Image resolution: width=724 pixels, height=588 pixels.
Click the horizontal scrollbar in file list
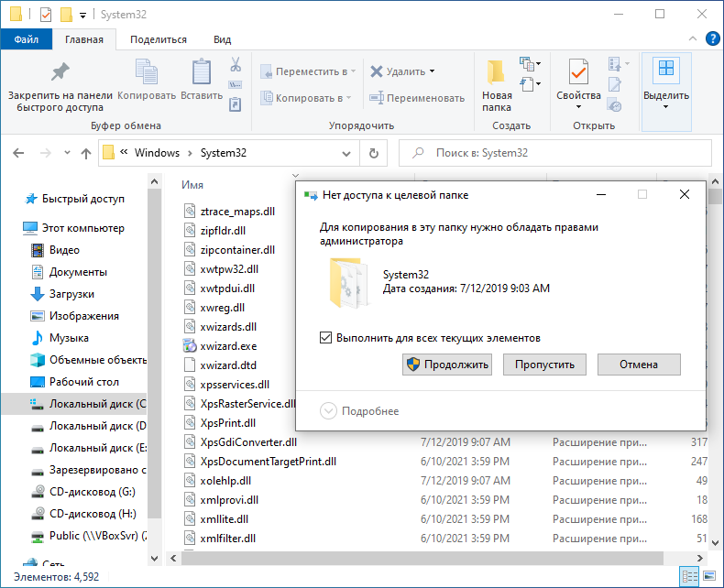[x=422, y=558]
